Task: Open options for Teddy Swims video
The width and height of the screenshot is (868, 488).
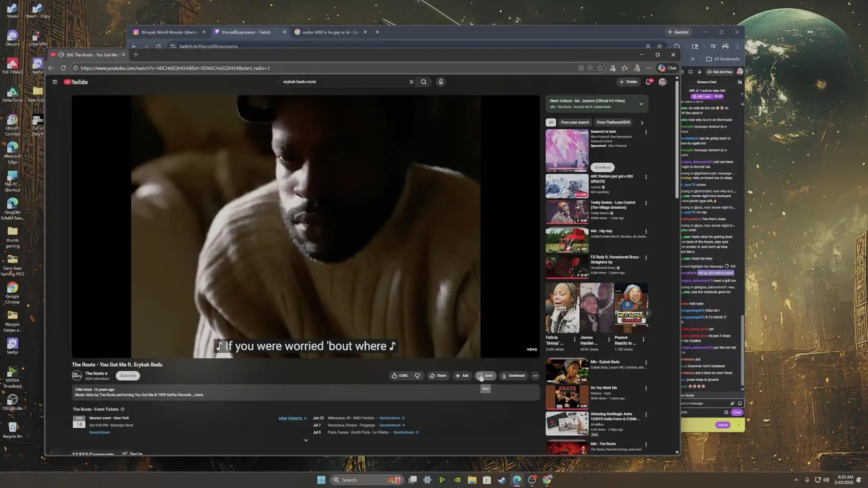Action: tap(646, 203)
